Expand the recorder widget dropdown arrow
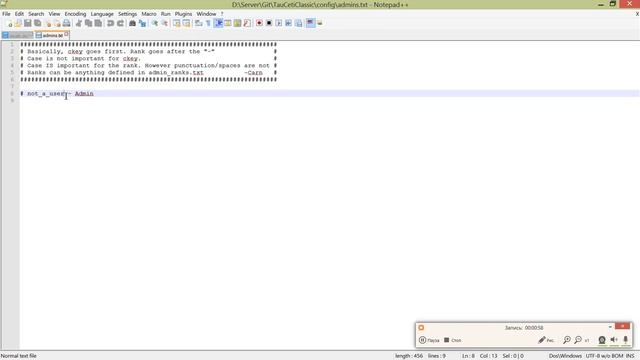 pyautogui.click(x=610, y=327)
